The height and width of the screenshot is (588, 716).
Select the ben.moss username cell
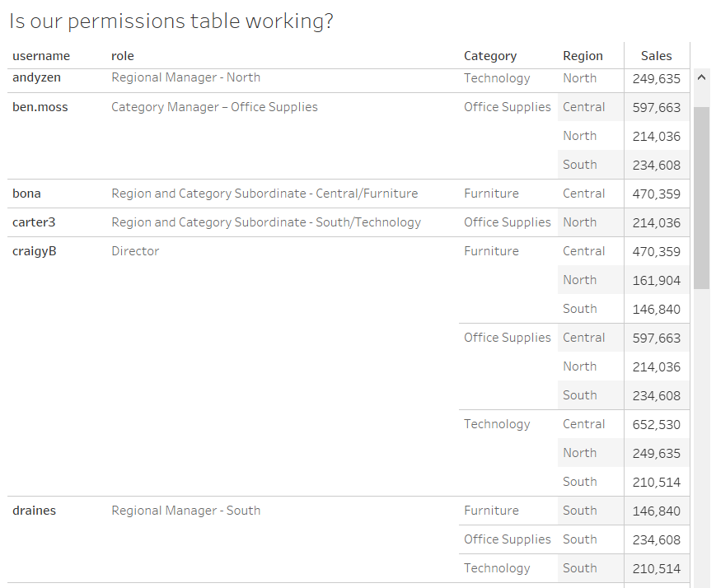(40, 107)
